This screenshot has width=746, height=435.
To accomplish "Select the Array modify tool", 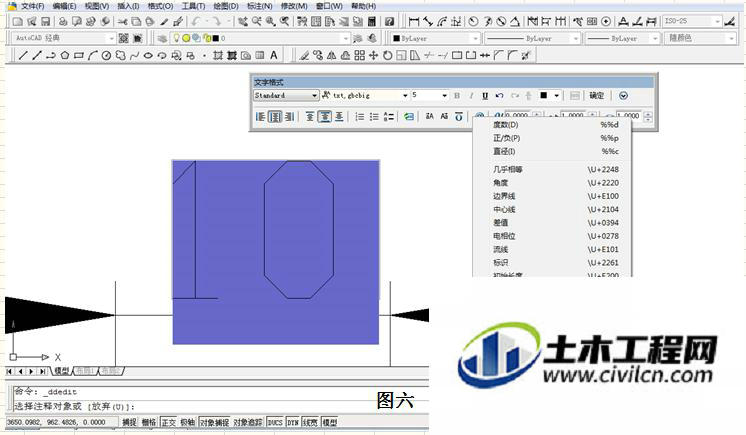I will coord(360,56).
